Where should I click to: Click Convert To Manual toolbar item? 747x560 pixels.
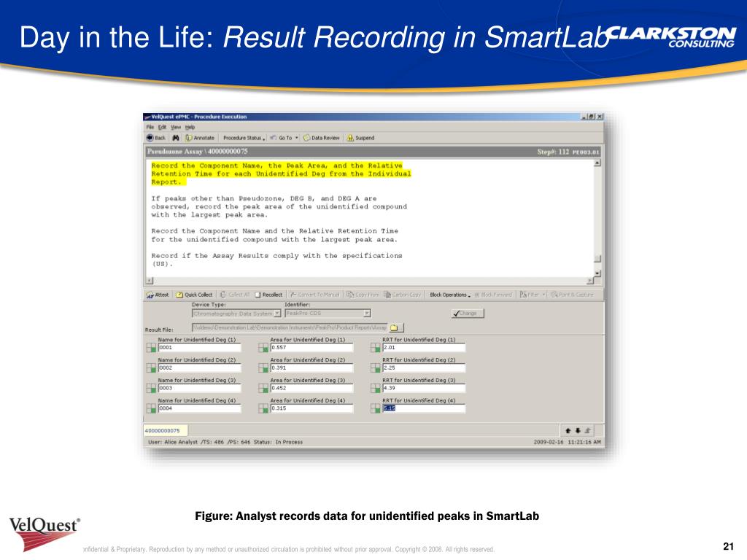coord(315,295)
